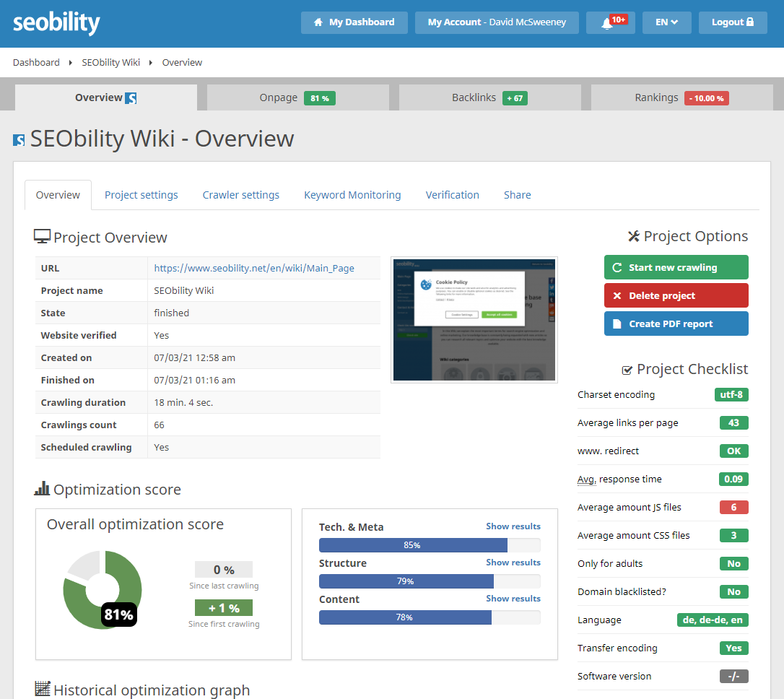Viewport: 784px width, 699px height.
Task: Click the bar chart icon beside Optimization score
Action: tap(42, 489)
